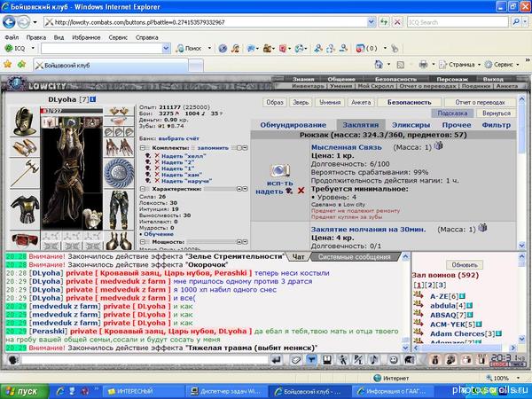Click the gift icon next to Мысленная Связь
This screenshot has width=532, height=399.
439,146
